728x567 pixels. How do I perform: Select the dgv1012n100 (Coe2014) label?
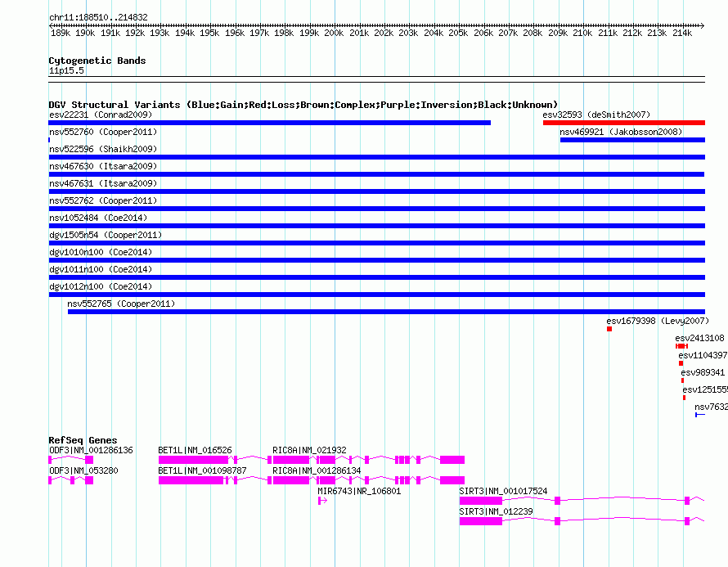click(101, 286)
